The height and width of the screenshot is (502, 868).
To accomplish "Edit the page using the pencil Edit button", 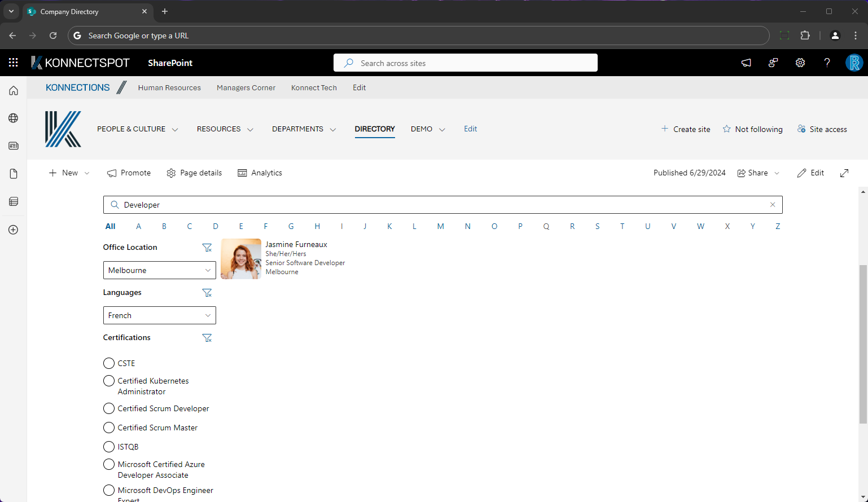I will click(810, 173).
